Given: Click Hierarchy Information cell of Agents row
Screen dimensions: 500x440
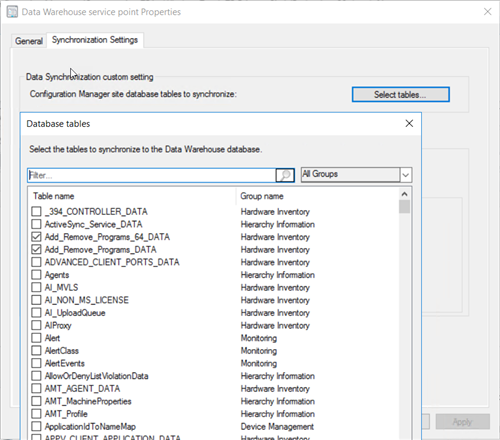Looking at the screenshot, I should pyautogui.click(x=278, y=275).
